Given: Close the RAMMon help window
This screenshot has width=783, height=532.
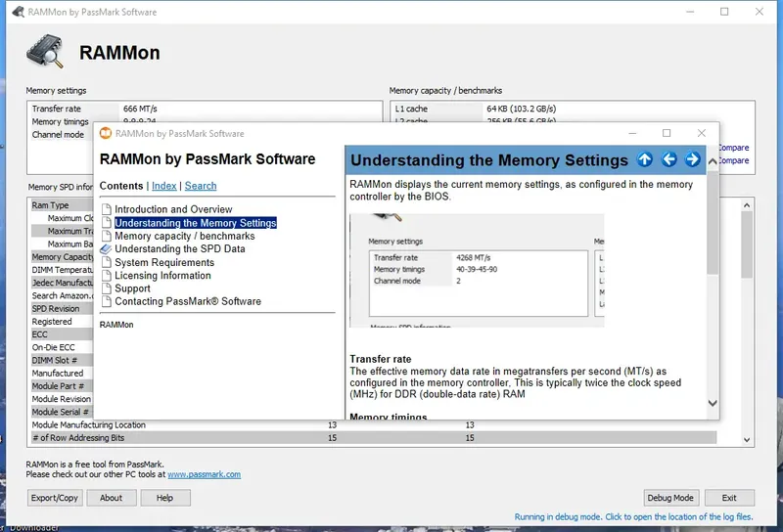Looking at the screenshot, I should (702, 133).
